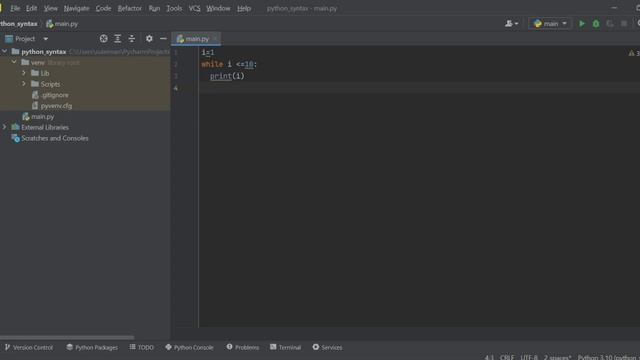
Task: Click python_syntax breadcrumb in navigation bar
Action: pyautogui.click(x=19, y=24)
